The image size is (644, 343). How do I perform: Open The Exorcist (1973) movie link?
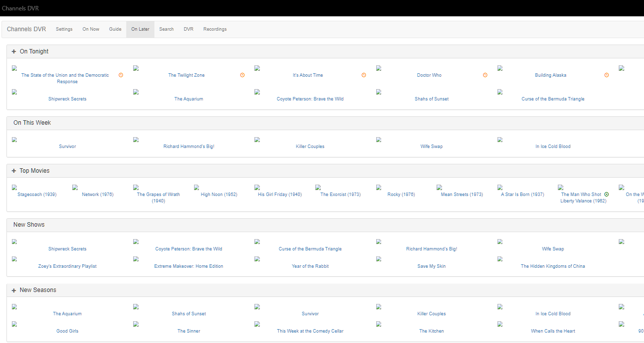tap(340, 195)
